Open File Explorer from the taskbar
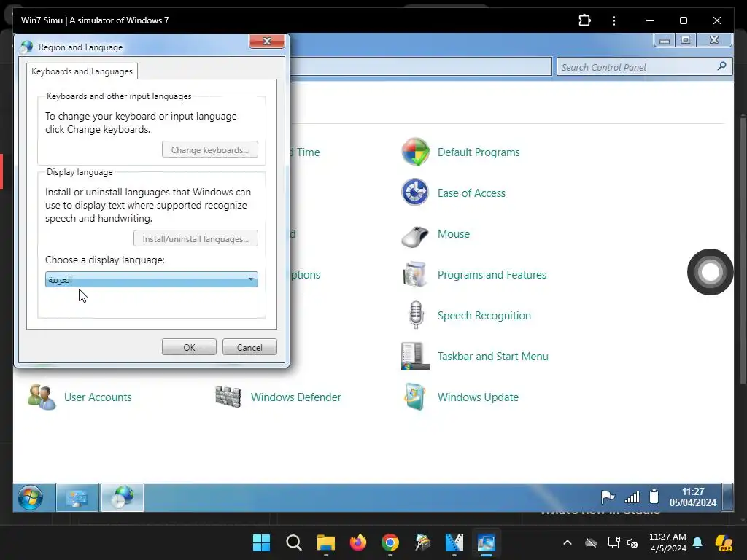The height and width of the screenshot is (560, 747). [326, 542]
